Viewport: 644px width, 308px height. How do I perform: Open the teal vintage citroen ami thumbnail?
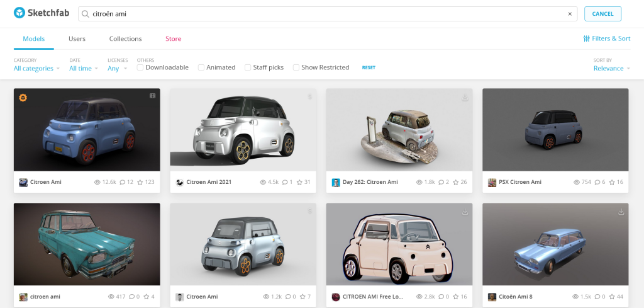point(87,244)
